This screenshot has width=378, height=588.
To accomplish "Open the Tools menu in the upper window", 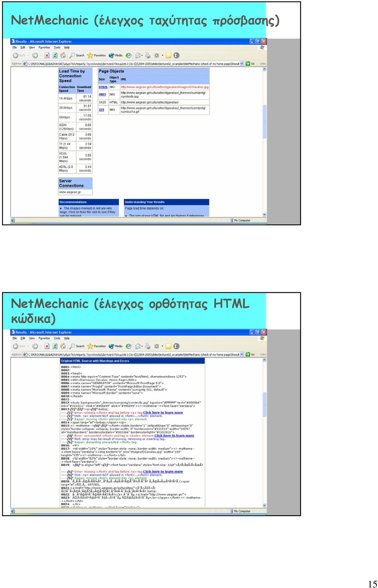I will 57,47.
